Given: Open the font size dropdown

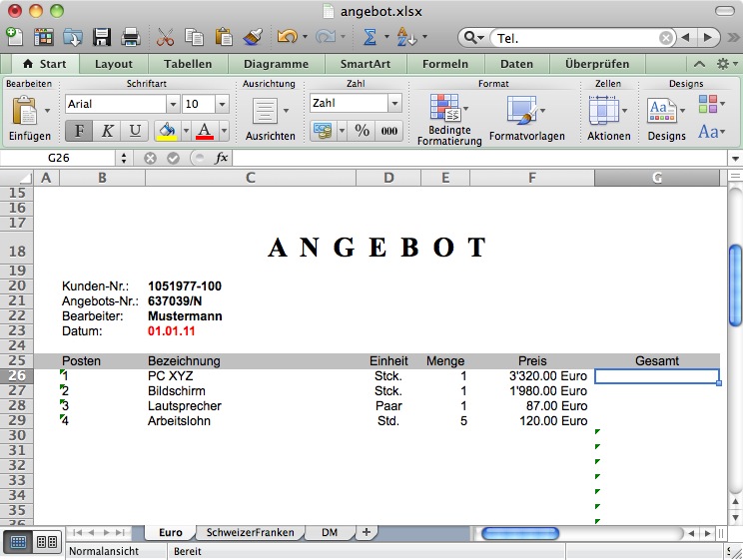Looking at the screenshot, I should coord(222,104).
